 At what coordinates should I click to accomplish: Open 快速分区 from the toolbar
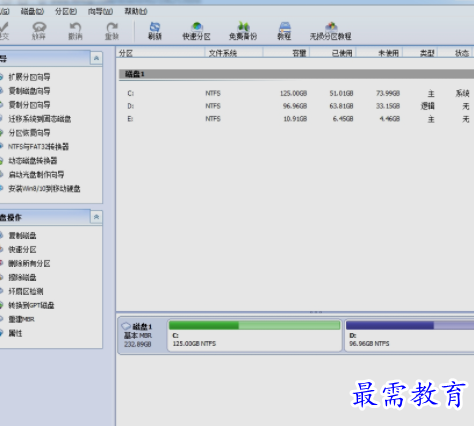(x=197, y=31)
